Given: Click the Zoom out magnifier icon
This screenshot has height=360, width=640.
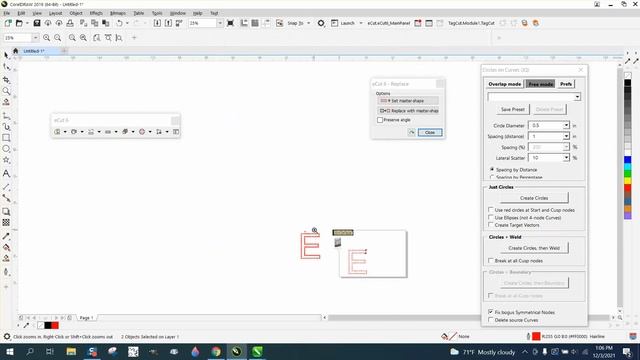Looking at the screenshot, I should (x=58, y=38).
